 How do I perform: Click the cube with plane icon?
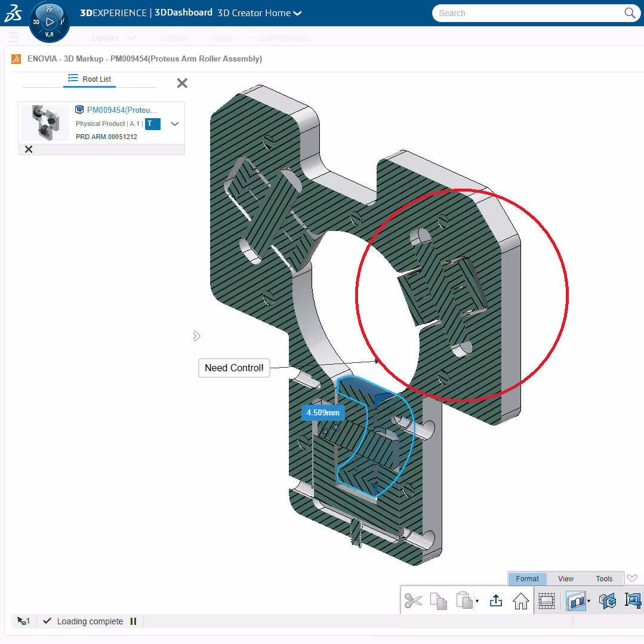(608, 601)
